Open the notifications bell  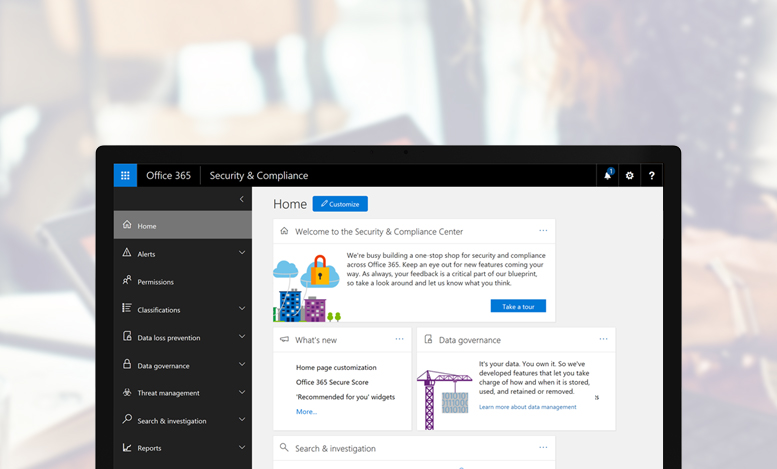click(608, 176)
